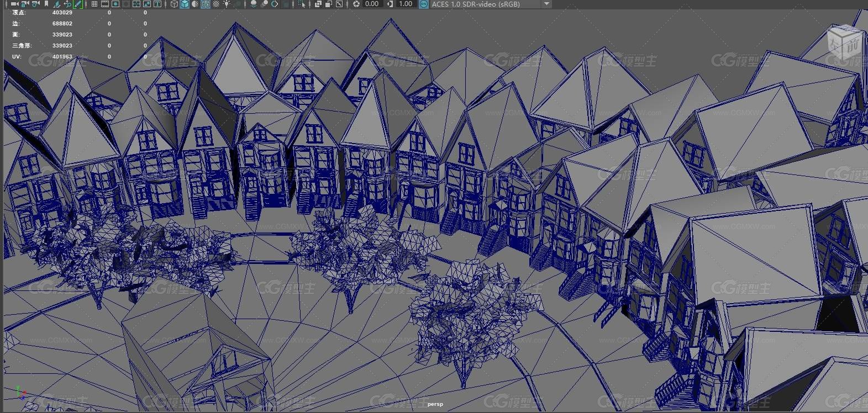Viewport: 868px width, 413px height.
Task: Toggle the Image Plane icon
Action: [x=57, y=4]
